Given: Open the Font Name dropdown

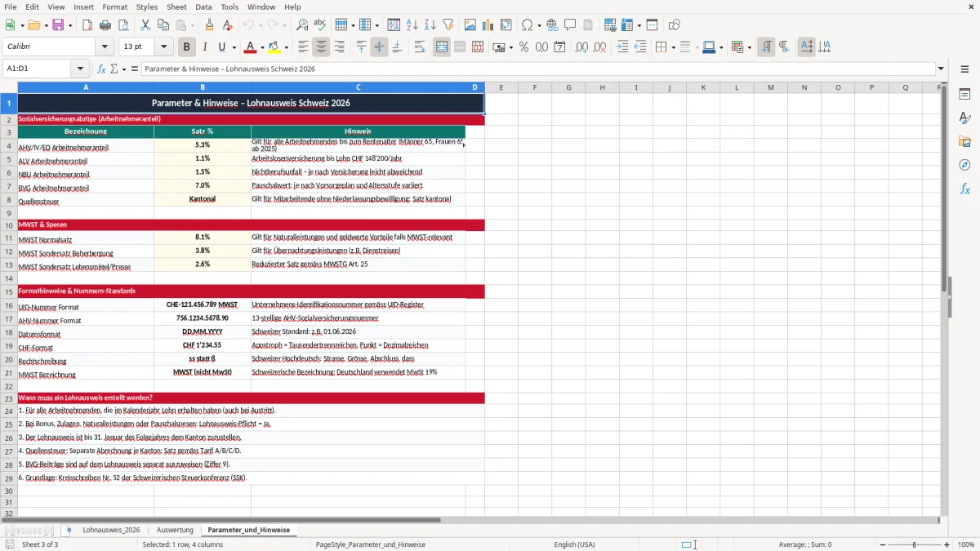Looking at the screenshot, I should (x=106, y=47).
